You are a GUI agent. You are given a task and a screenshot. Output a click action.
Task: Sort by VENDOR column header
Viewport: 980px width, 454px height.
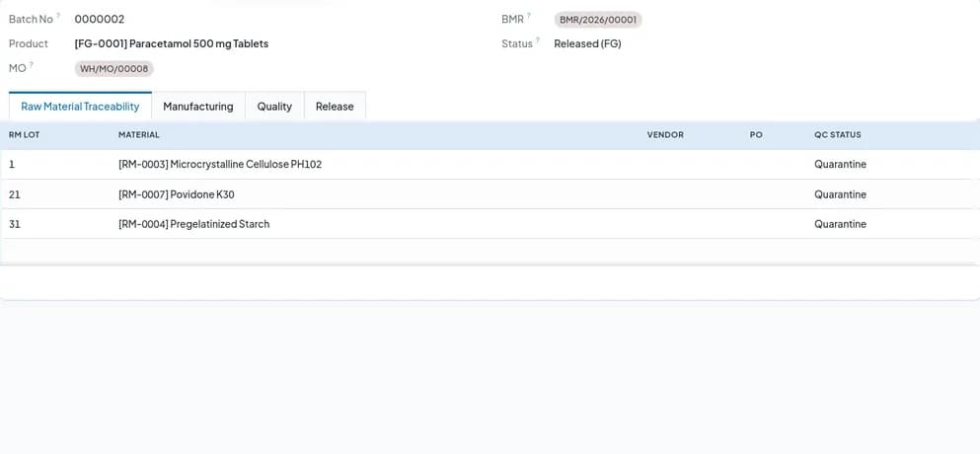coord(665,135)
